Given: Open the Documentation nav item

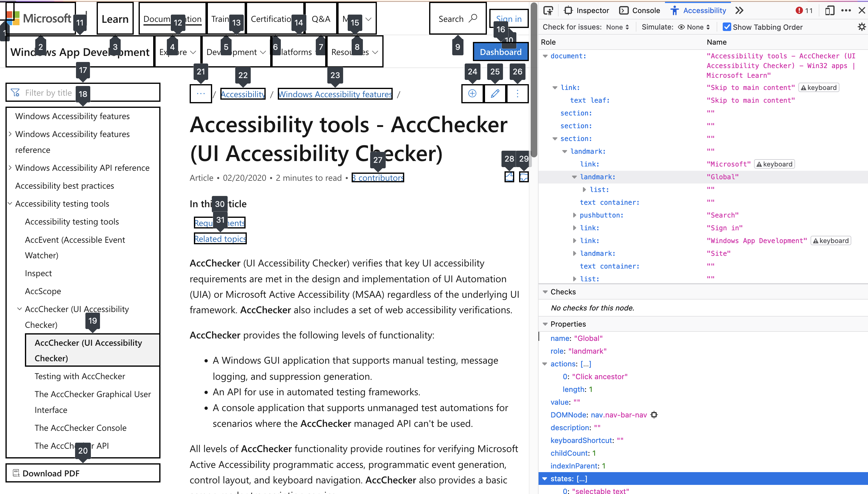Looking at the screenshot, I should [172, 19].
